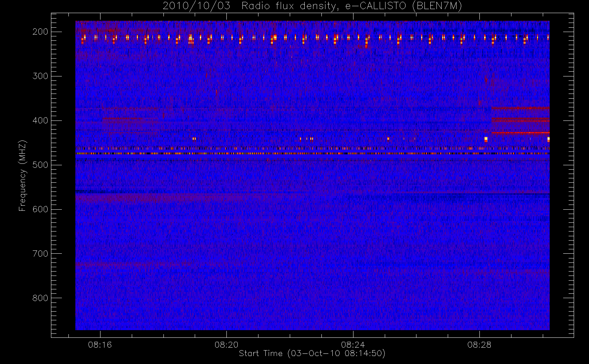Click the 300 frequency tick label
The height and width of the screenshot is (364, 589).
(x=40, y=76)
